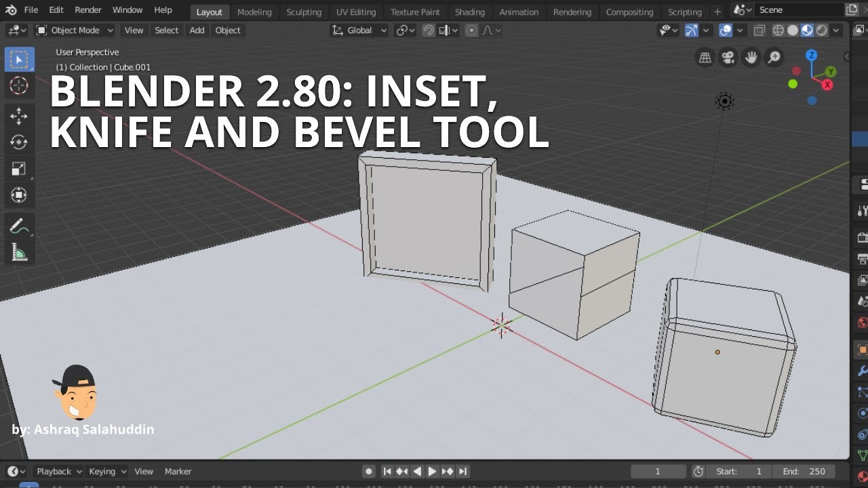Toggle use preview range clock icon
Image resolution: width=868 pixels, height=488 pixels.
(x=698, y=471)
